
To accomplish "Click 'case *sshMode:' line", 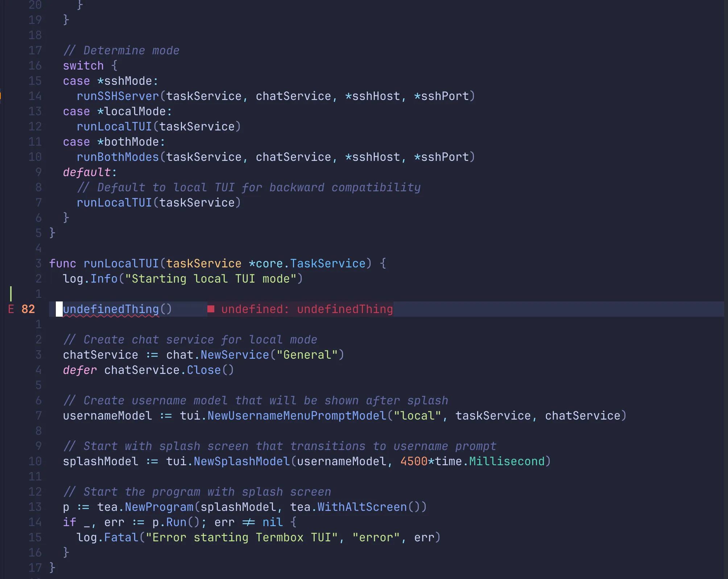I will 111,81.
